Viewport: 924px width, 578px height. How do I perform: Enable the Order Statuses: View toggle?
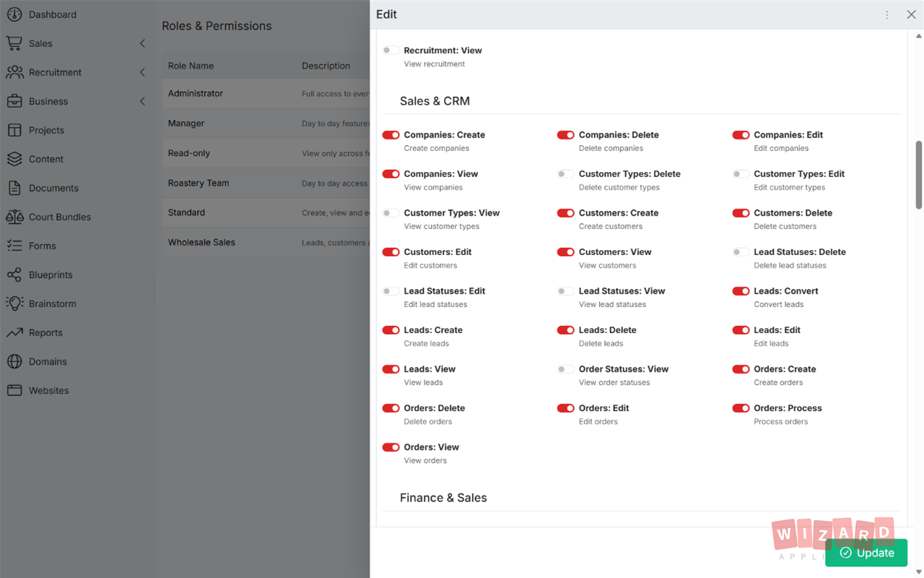[566, 369]
